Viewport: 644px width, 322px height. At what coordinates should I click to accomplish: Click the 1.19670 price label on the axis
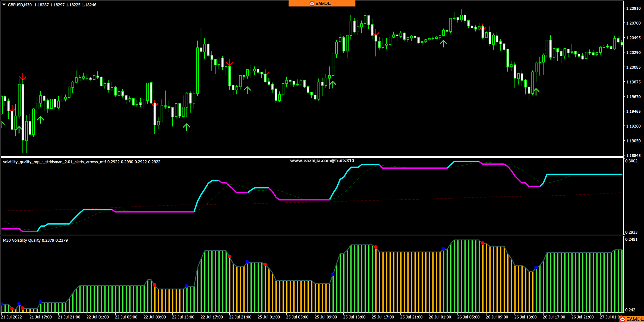point(633,97)
